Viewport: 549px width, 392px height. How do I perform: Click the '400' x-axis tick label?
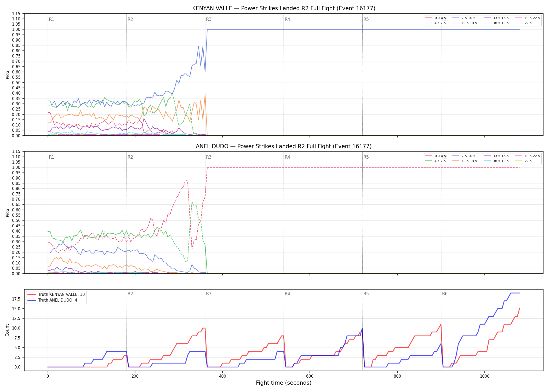222,376
